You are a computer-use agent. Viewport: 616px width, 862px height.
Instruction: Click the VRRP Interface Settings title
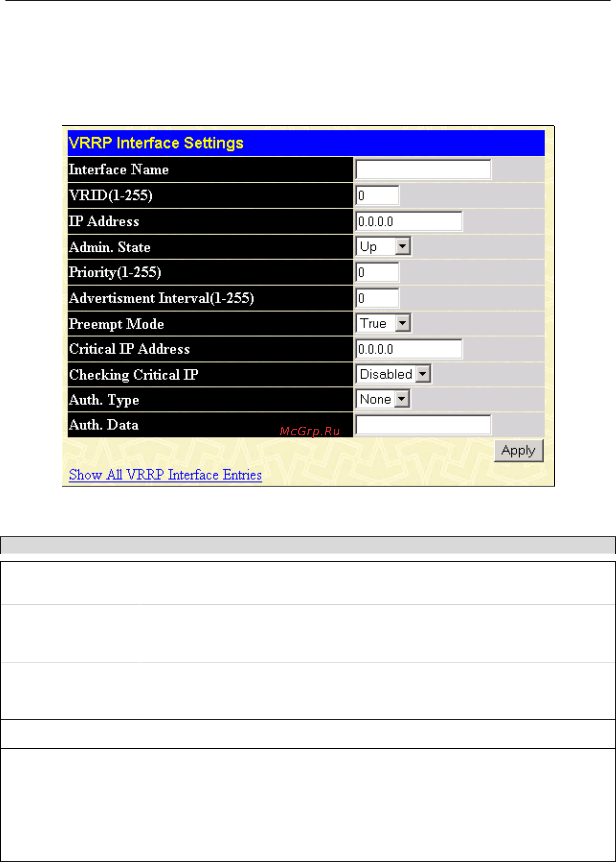click(x=156, y=143)
